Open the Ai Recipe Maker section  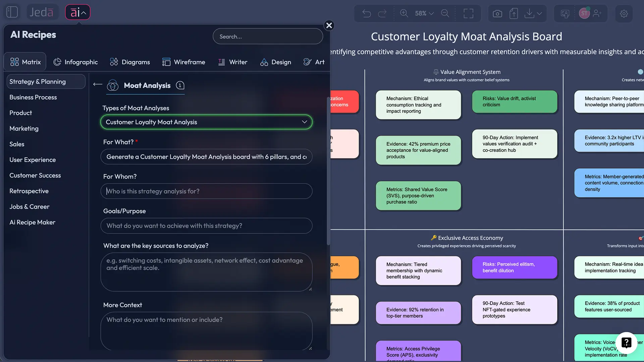coord(32,222)
